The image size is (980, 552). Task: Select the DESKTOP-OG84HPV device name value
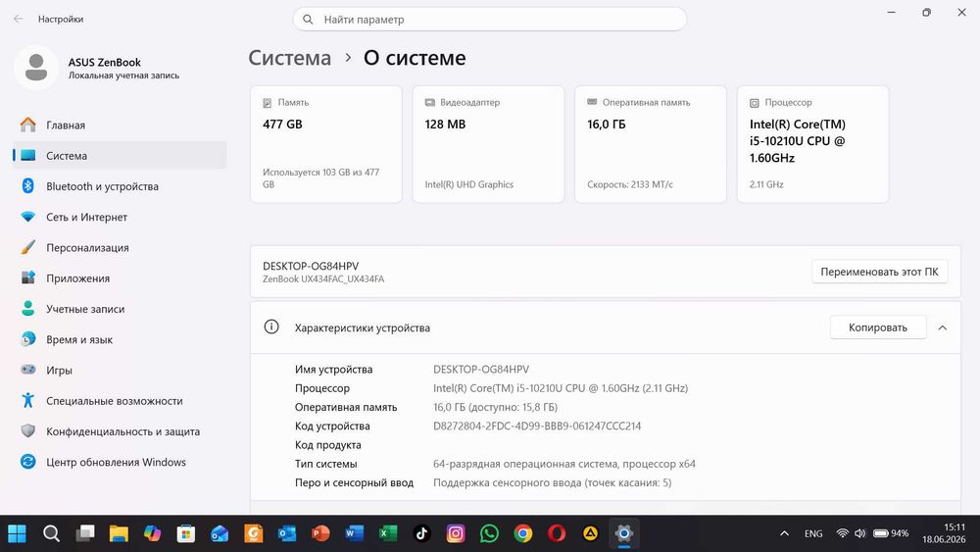pyautogui.click(x=481, y=370)
